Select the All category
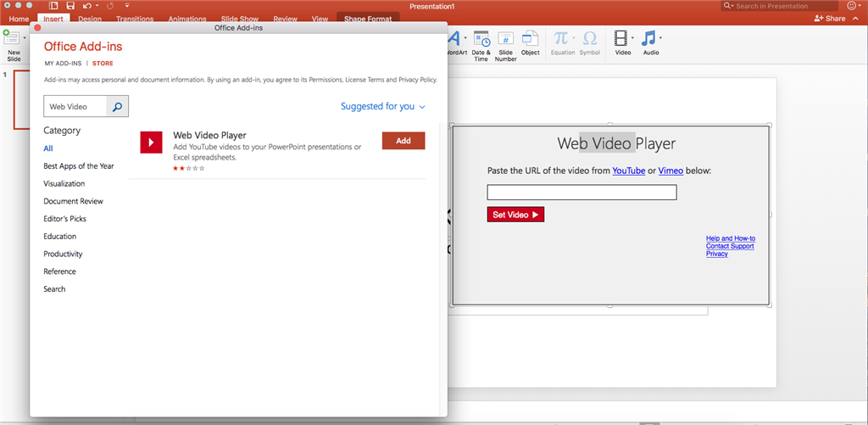Image resolution: width=868 pixels, height=425 pixels. pos(48,148)
